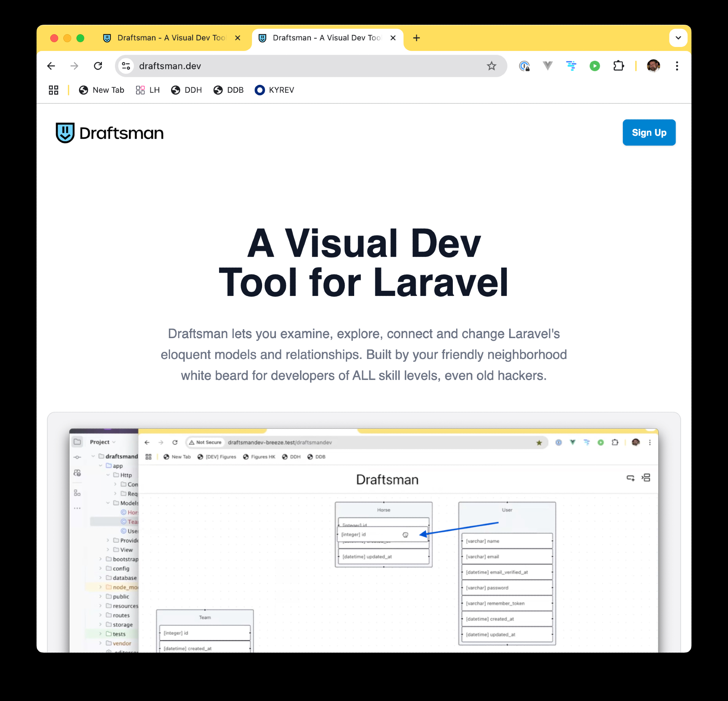This screenshot has height=701, width=728.
Task: Switch to the first Draftsman tab
Action: point(171,38)
